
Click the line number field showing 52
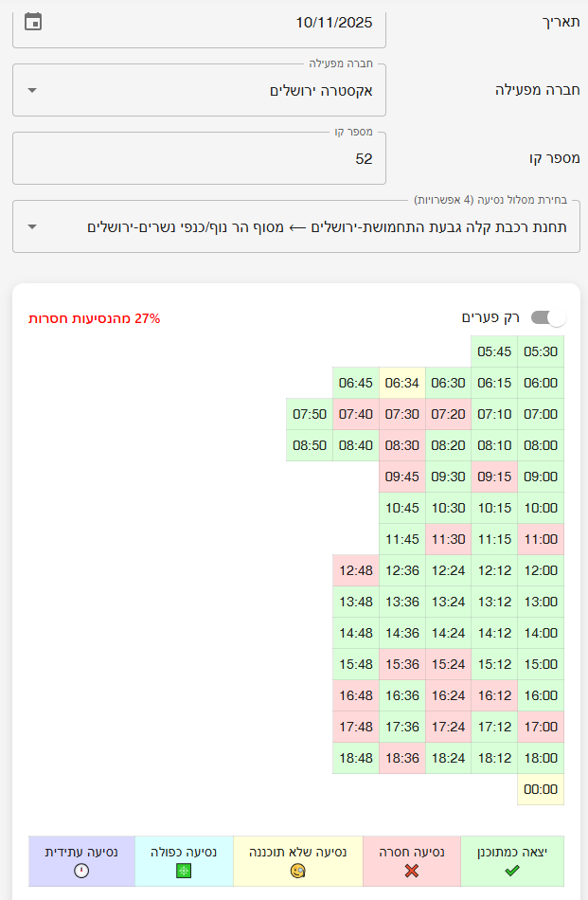pyautogui.click(x=199, y=159)
